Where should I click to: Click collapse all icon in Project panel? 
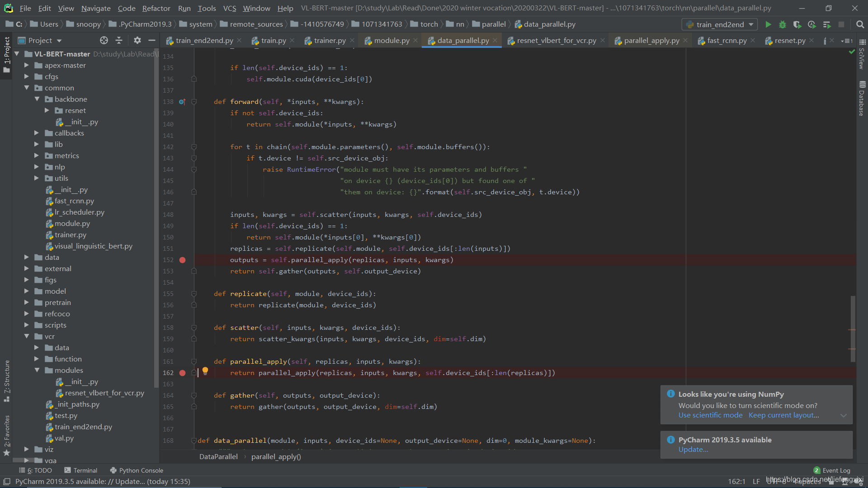(x=119, y=40)
